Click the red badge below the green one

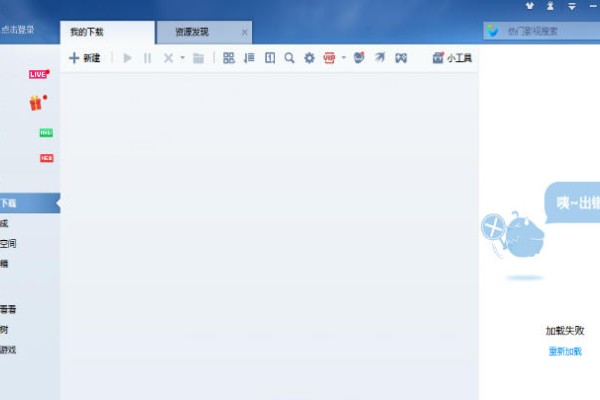click(x=47, y=158)
